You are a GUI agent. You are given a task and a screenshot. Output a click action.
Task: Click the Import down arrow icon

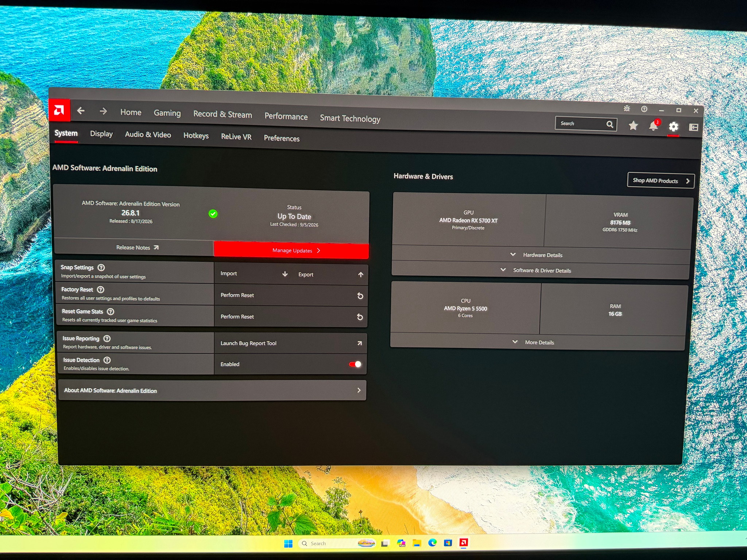click(285, 274)
